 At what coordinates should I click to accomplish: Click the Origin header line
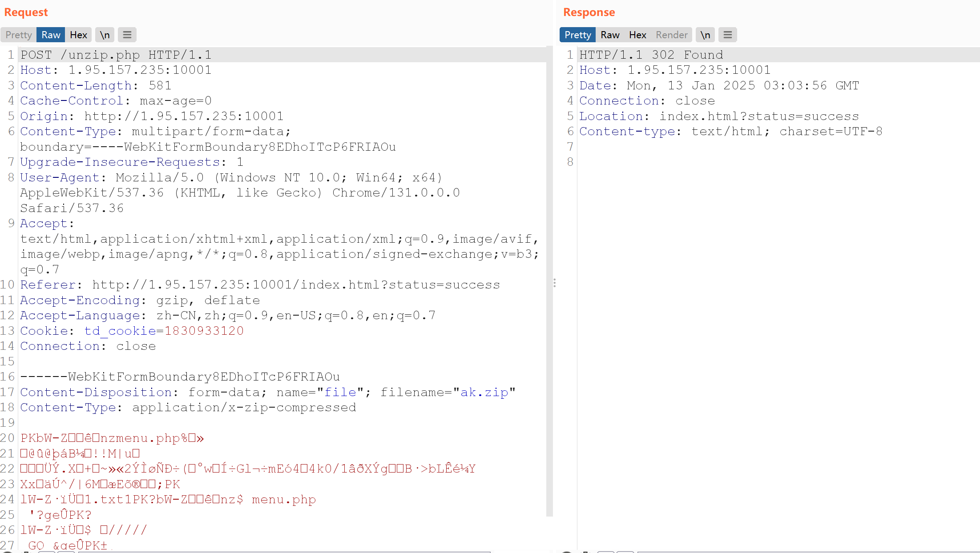pyautogui.click(x=152, y=116)
